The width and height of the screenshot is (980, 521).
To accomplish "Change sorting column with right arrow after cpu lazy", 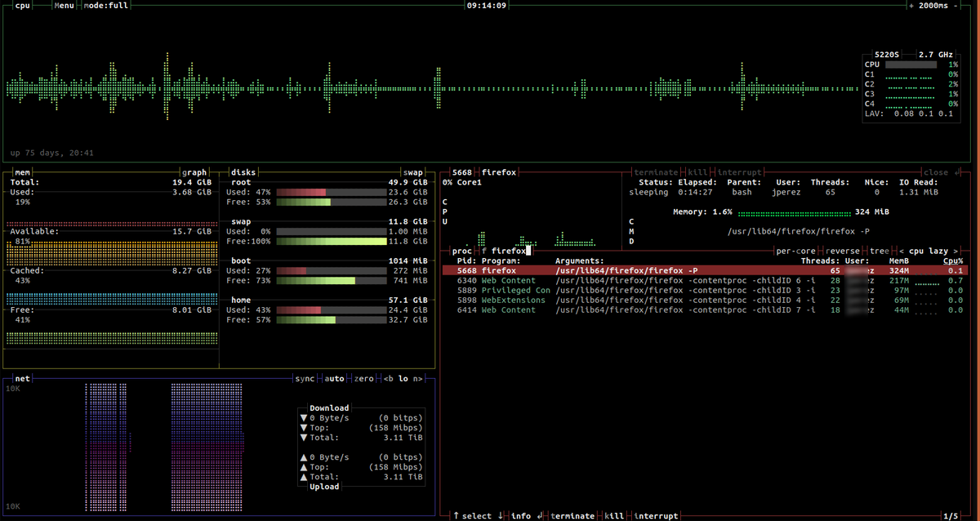I will point(955,251).
